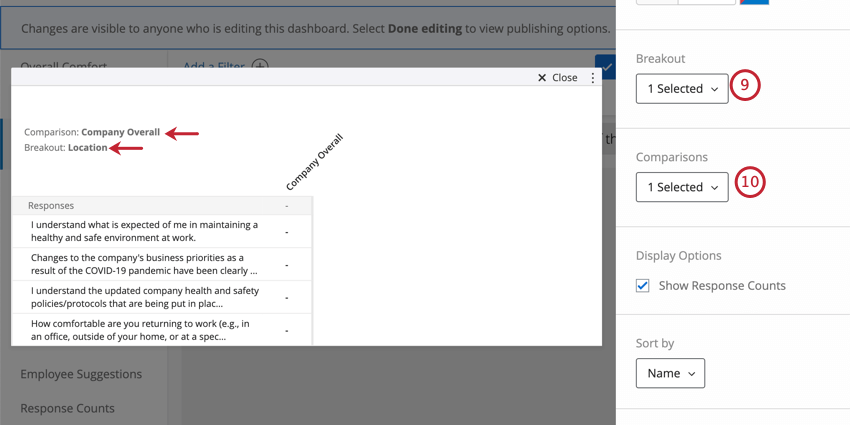Click the blue checkmark button behind the widget
The height and width of the screenshot is (425, 850).
[606, 65]
